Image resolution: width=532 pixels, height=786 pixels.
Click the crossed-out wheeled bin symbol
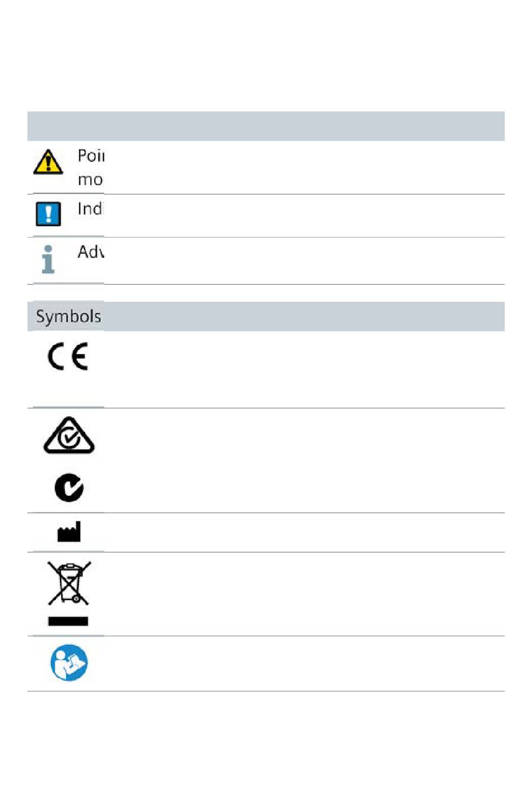[69, 583]
